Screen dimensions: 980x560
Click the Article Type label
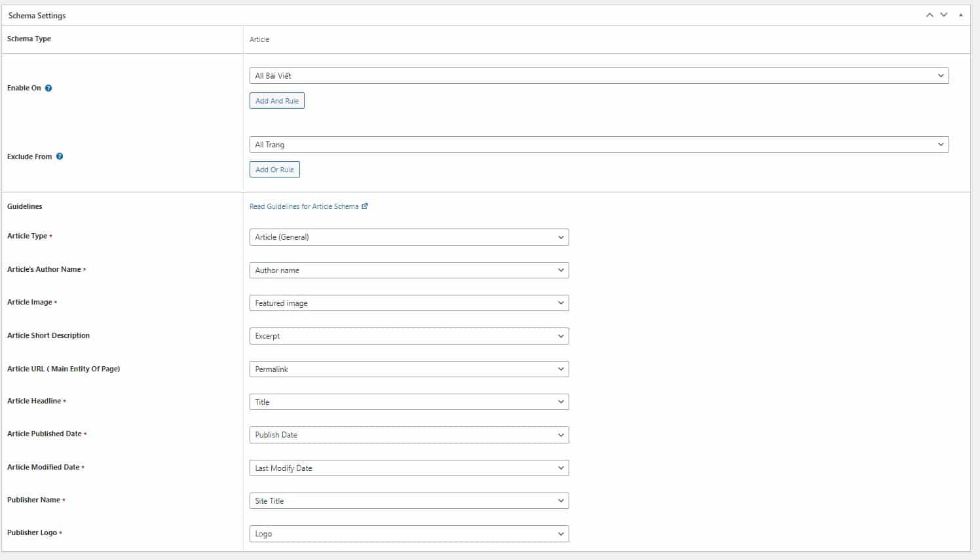pyautogui.click(x=28, y=236)
